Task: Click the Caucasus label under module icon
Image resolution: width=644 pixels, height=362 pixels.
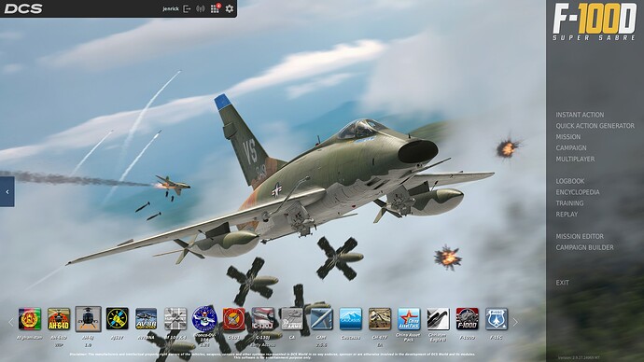Action: 350,338
